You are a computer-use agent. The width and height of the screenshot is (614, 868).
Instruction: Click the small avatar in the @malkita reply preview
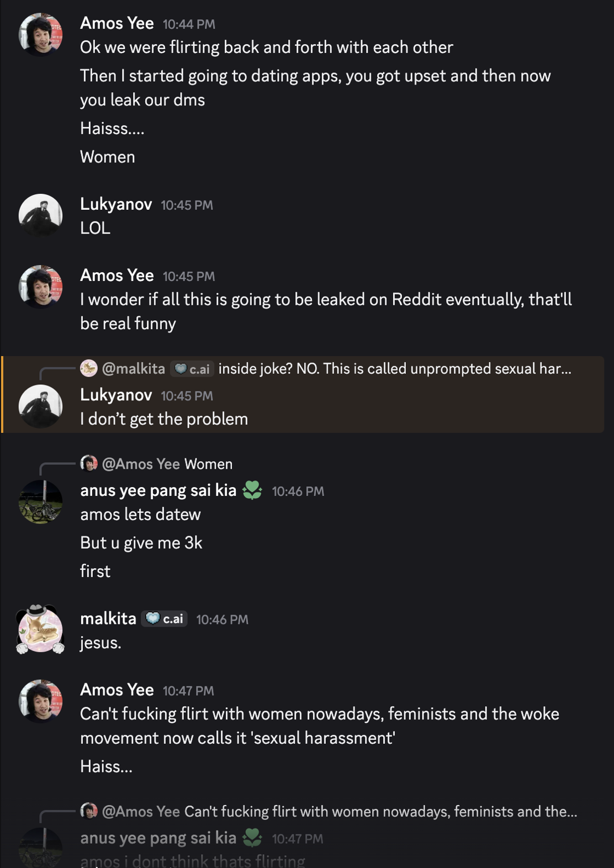(88, 368)
